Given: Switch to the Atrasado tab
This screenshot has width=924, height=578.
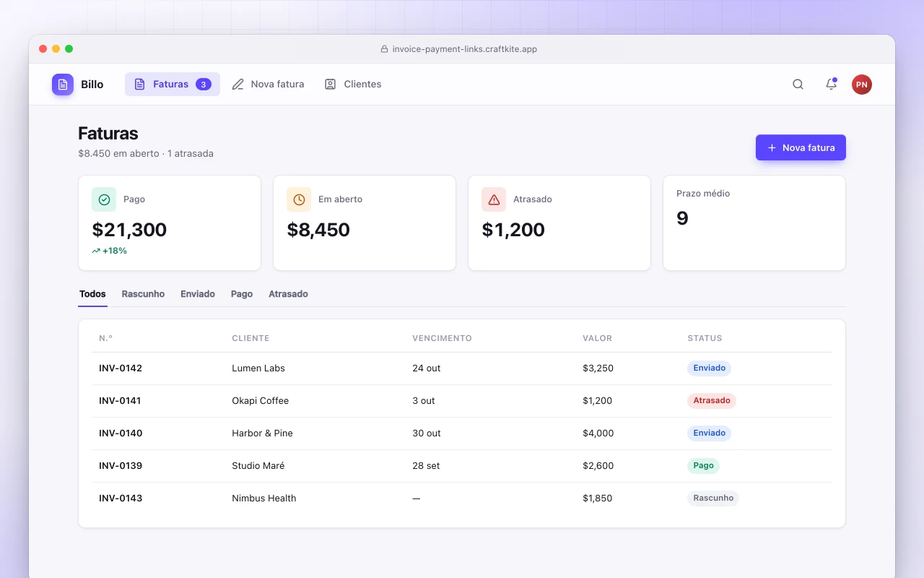Looking at the screenshot, I should [288, 294].
